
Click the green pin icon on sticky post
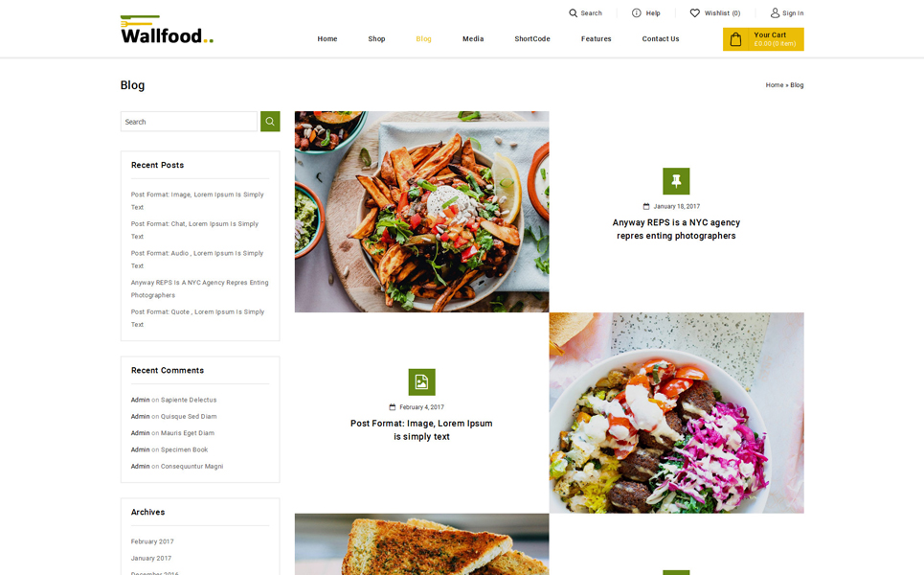point(676,181)
